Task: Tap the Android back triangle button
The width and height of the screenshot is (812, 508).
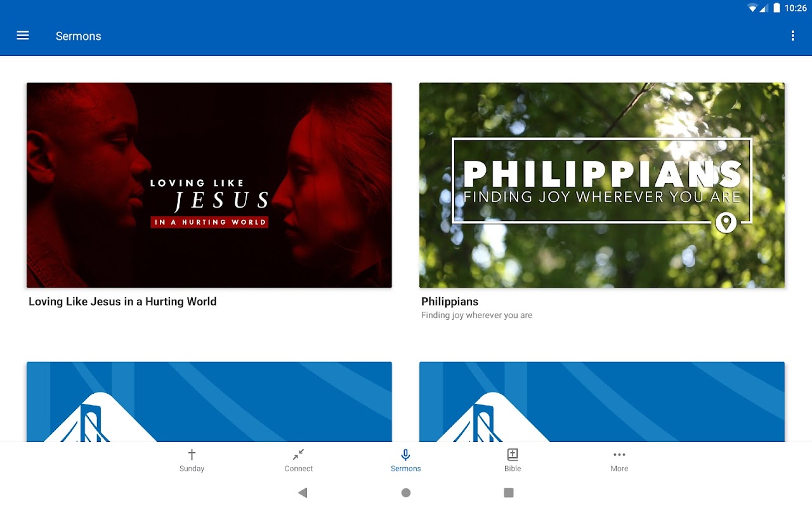Action: 303,493
